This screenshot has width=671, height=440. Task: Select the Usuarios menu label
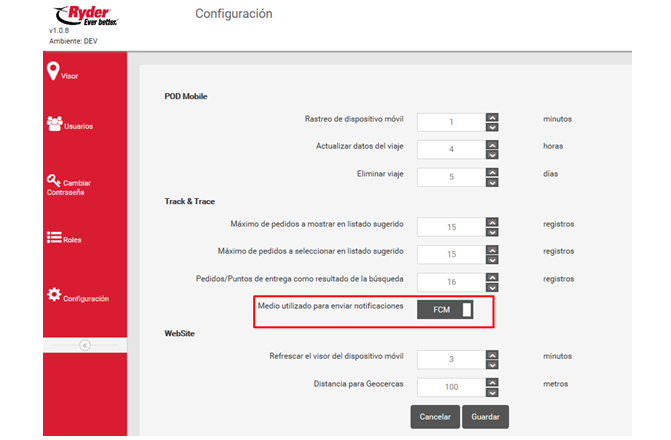point(78,126)
